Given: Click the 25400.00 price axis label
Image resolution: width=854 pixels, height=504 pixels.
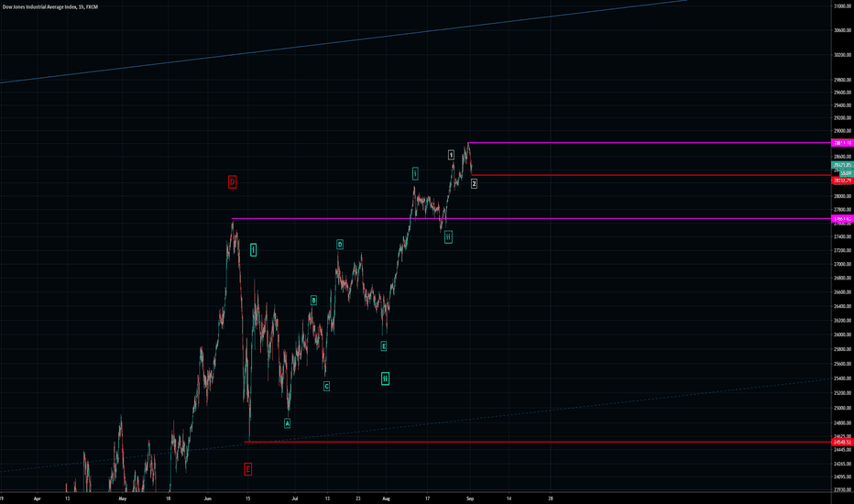Looking at the screenshot, I should [x=843, y=378].
